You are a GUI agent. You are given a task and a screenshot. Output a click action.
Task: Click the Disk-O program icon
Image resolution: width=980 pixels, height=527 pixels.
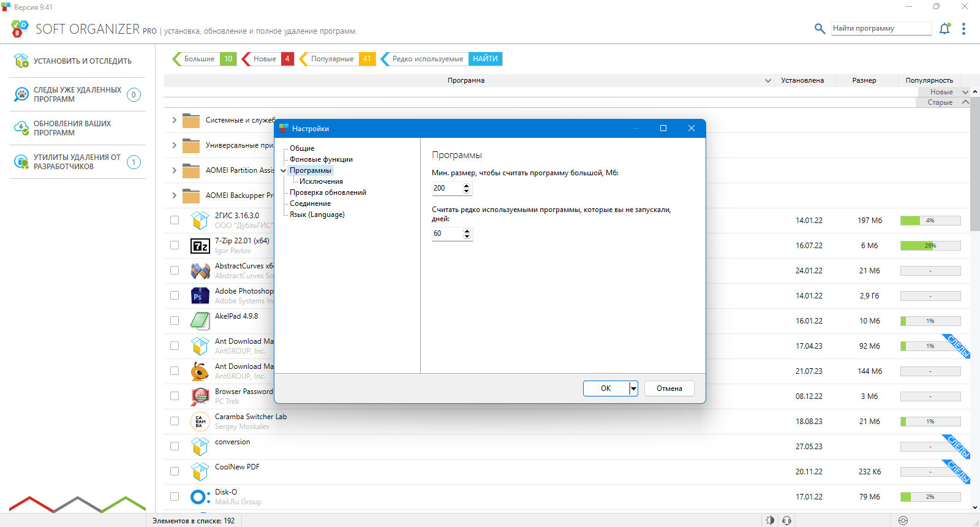pos(200,497)
